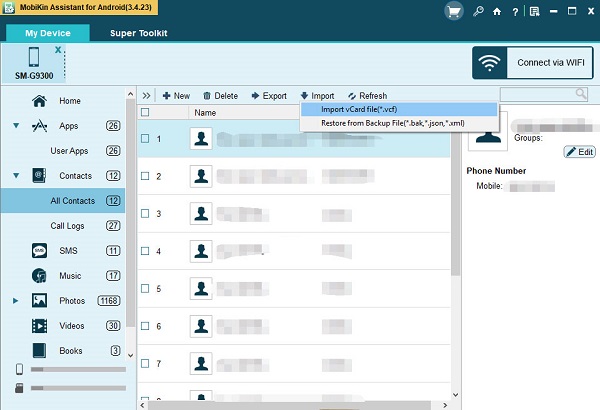Choose Import vCard file(*.vcf)
The height and width of the screenshot is (410, 600).
point(399,109)
